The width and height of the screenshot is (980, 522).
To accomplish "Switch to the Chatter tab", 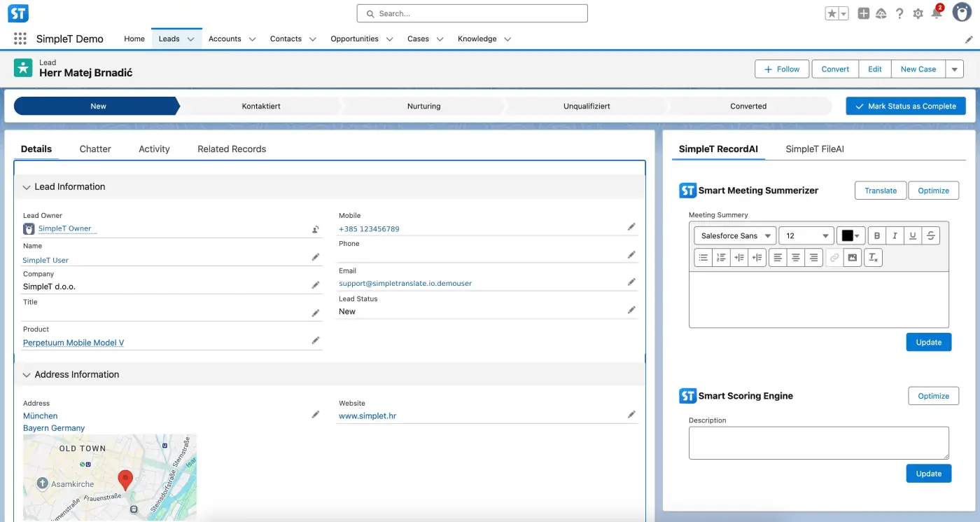I will (95, 149).
